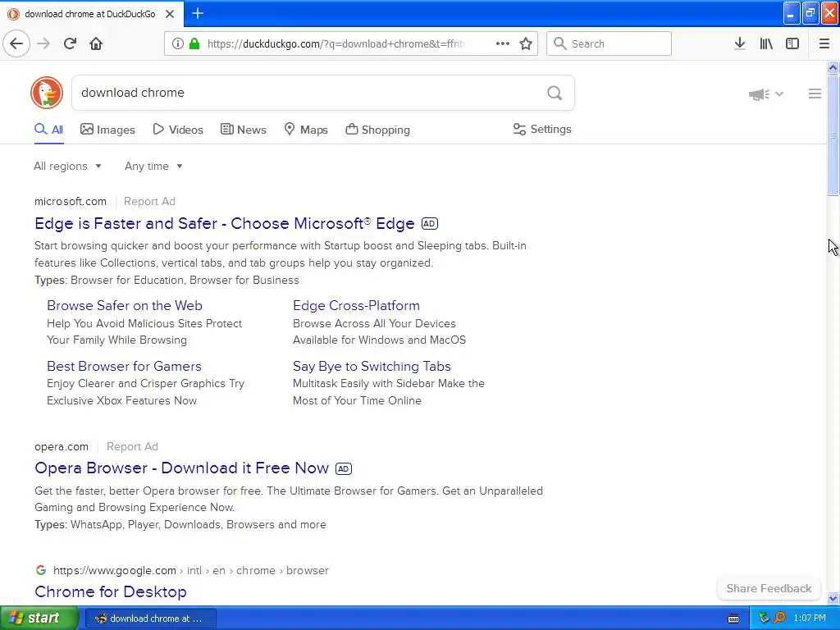
Task: Click the opera.com domain text
Action: [62, 447]
